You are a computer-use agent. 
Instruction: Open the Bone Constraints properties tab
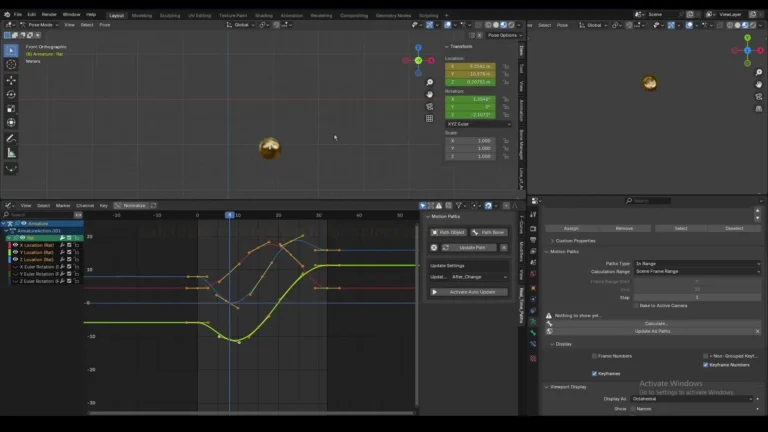coord(533,344)
